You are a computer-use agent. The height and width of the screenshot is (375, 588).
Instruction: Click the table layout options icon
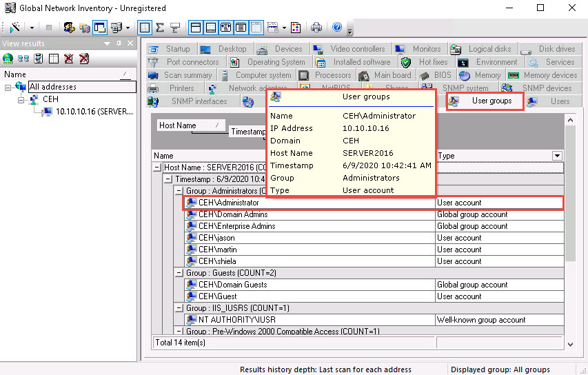click(x=273, y=28)
